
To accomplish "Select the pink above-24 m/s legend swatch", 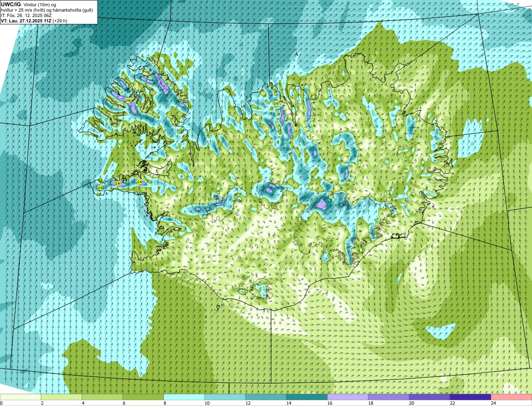I will (511, 397).
